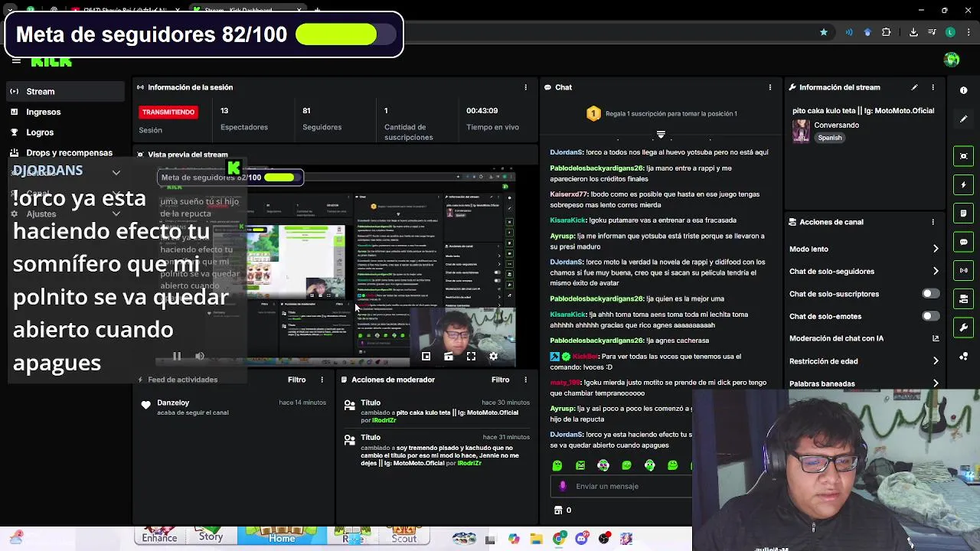The width and height of the screenshot is (980, 551).
Task: Open OBS from the taskbar
Action: [x=605, y=539]
